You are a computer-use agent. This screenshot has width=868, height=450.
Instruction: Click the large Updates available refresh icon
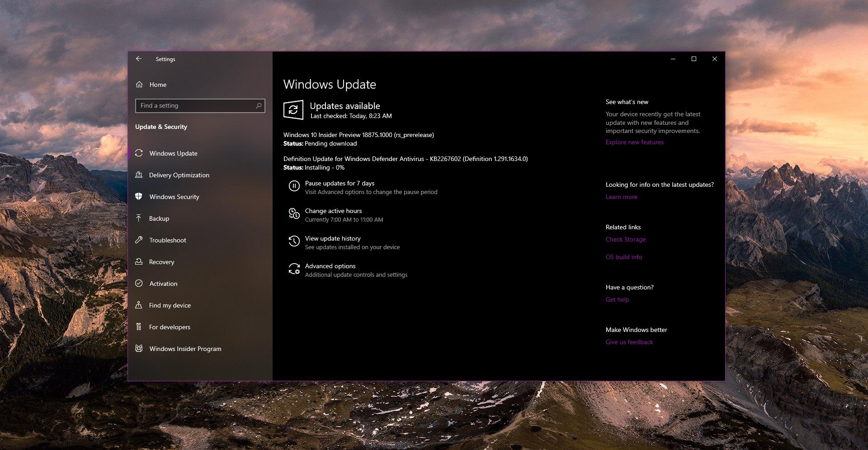coord(293,110)
